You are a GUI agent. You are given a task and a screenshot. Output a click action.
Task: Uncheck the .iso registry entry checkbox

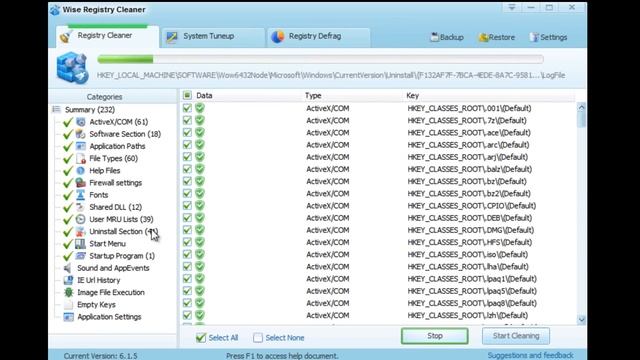(x=187, y=254)
